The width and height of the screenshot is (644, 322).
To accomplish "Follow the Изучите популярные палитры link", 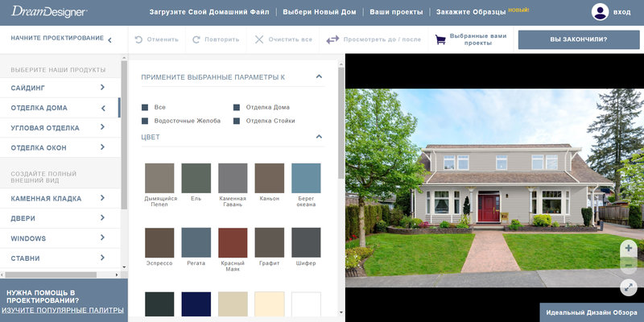I will pyautogui.click(x=63, y=310).
